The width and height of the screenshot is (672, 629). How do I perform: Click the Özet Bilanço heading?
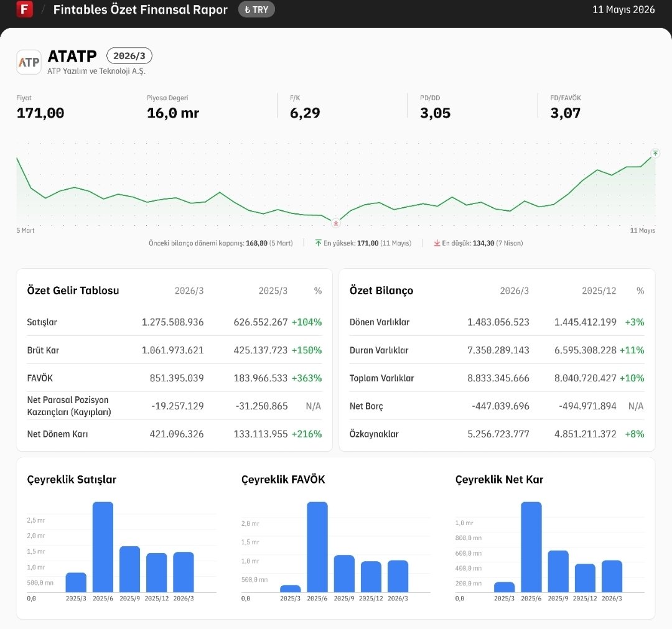[381, 291]
